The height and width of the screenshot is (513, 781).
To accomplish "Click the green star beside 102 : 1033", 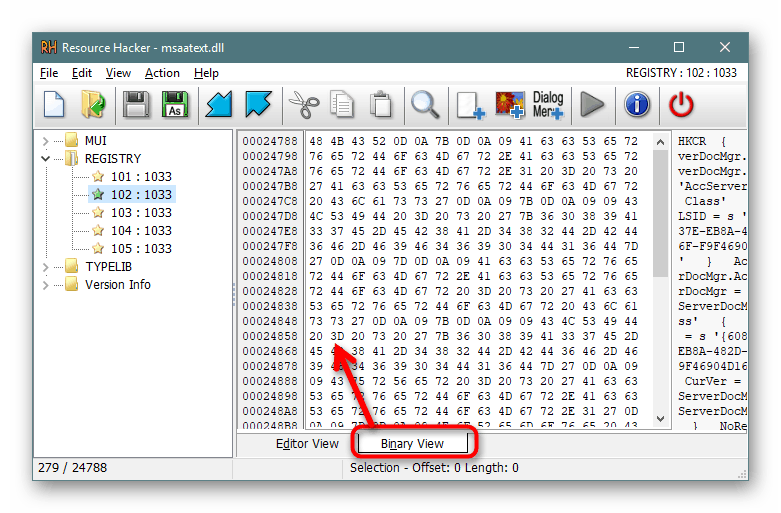I will click(98, 194).
